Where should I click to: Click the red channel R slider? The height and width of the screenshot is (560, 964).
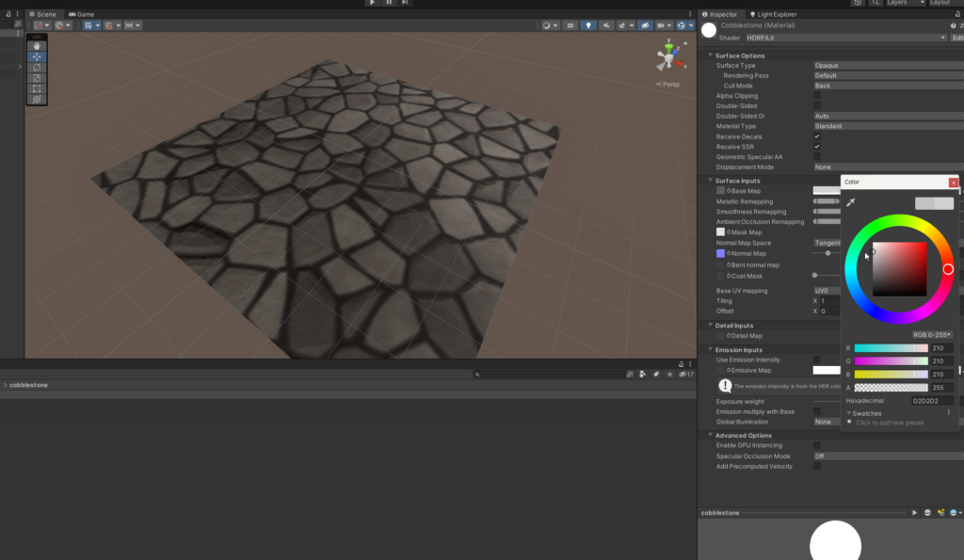point(891,348)
